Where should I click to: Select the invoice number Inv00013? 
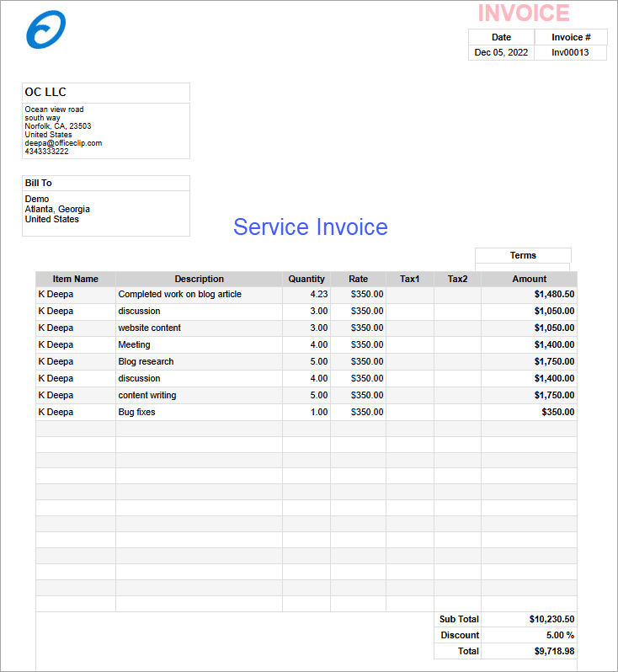click(x=570, y=52)
